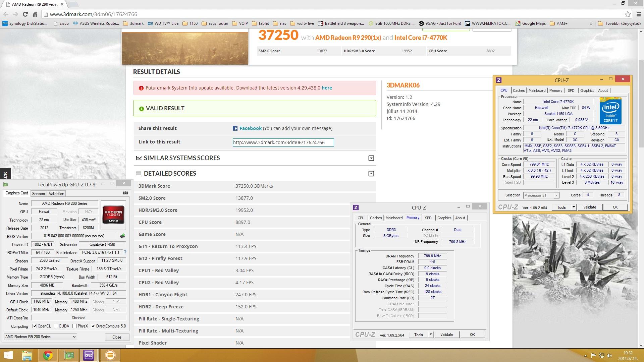Click the Intel Core i7 logo in CPU-Z

tap(610, 111)
